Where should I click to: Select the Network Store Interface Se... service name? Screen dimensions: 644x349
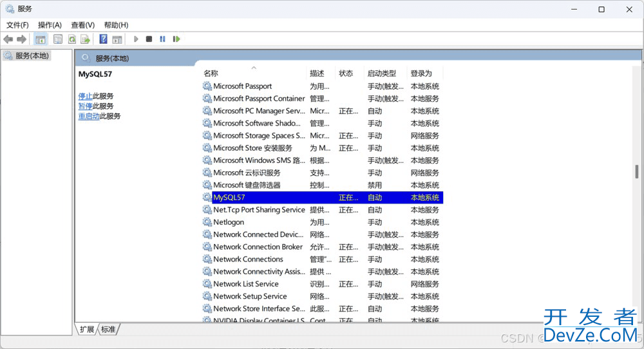tap(259, 308)
